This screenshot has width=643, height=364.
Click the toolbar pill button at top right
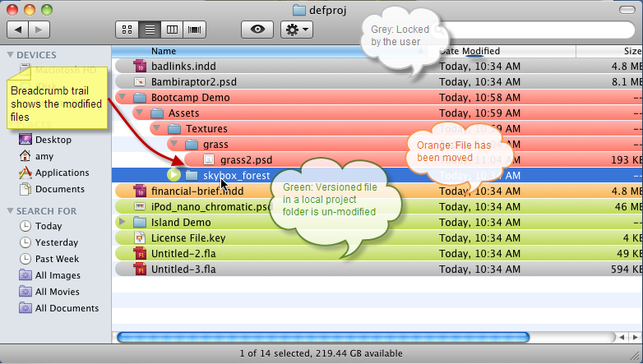point(627,9)
